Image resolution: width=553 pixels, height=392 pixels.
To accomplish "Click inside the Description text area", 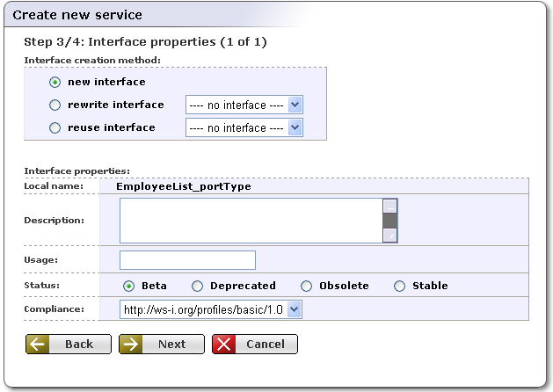I will 251,221.
